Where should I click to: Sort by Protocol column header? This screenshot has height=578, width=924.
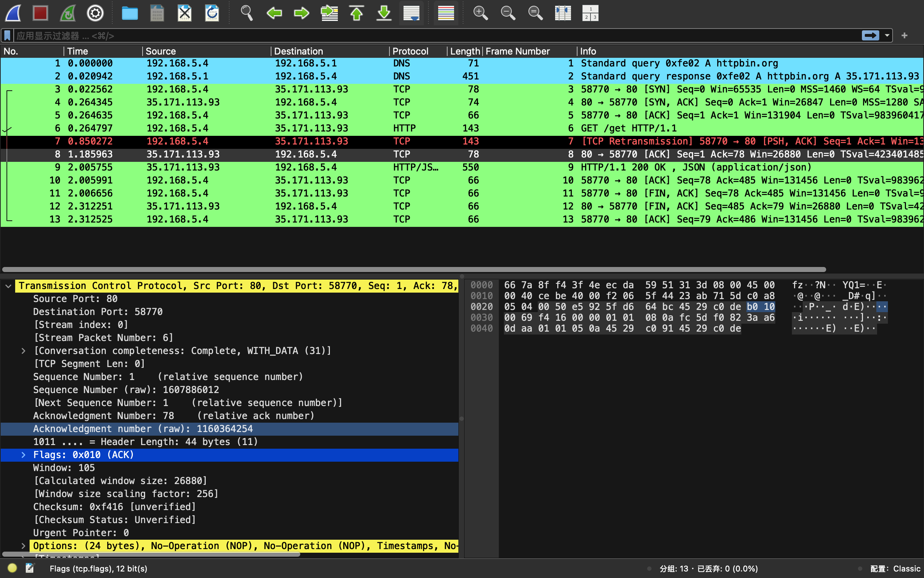418,51
